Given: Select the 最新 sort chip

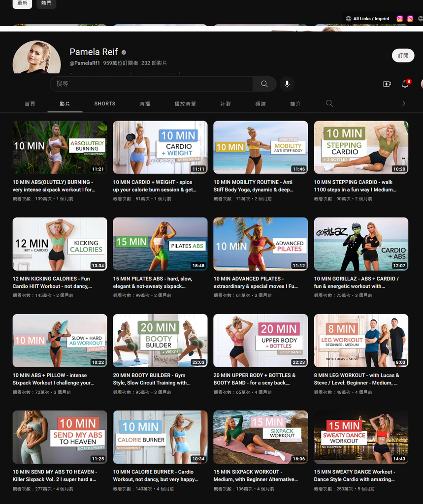Looking at the screenshot, I should (x=22, y=3).
